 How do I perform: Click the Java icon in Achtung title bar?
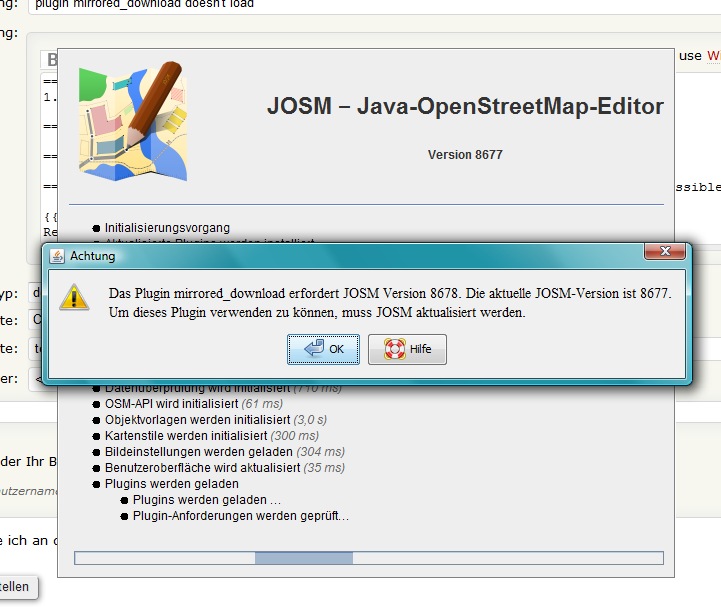[x=57, y=256]
